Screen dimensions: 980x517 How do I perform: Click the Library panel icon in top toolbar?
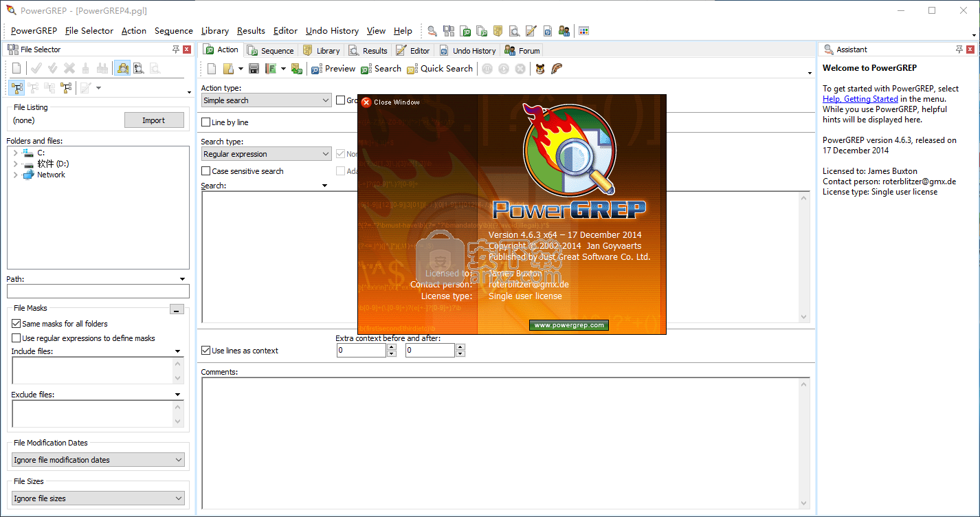tap(498, 31)
